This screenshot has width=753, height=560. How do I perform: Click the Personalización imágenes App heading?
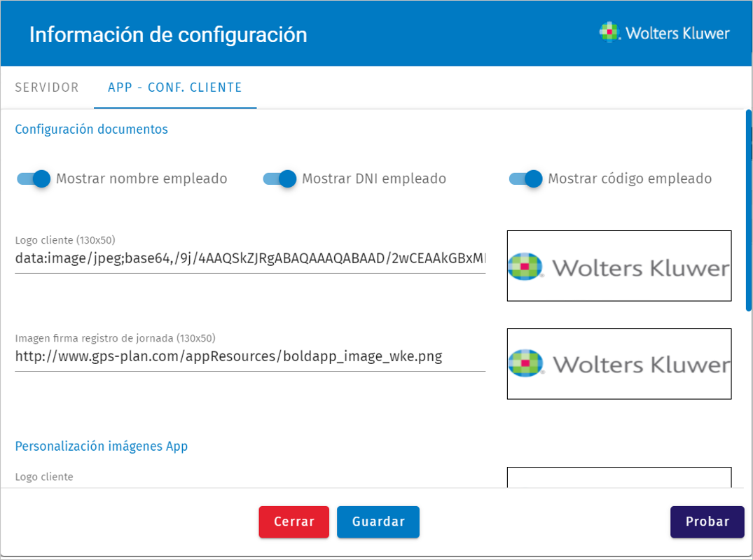102,447
